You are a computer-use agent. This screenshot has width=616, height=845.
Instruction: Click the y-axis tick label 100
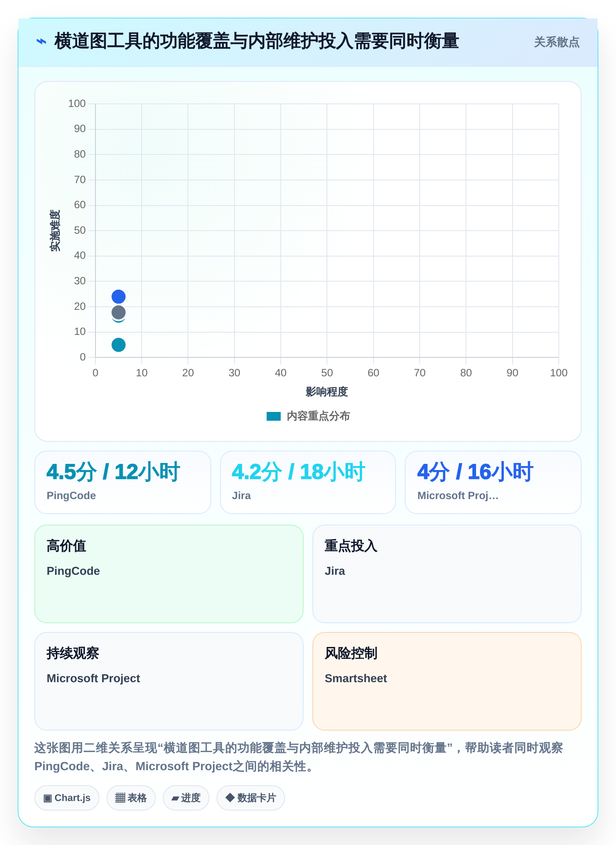(x=77, y=103)
